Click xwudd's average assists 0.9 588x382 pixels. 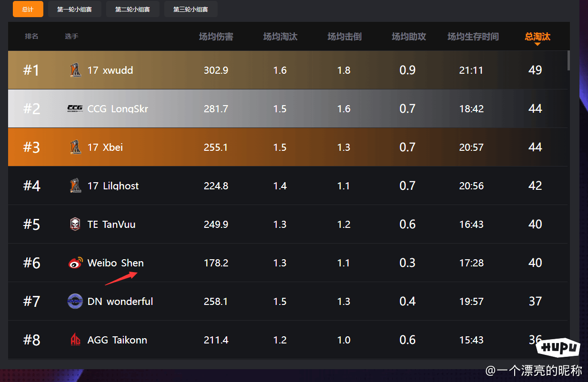click(x=408, y=70)
